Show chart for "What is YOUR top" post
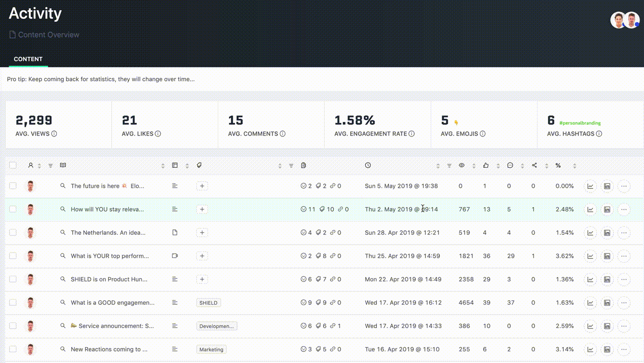Screen dimensions: 644x363 pos(590,256)
